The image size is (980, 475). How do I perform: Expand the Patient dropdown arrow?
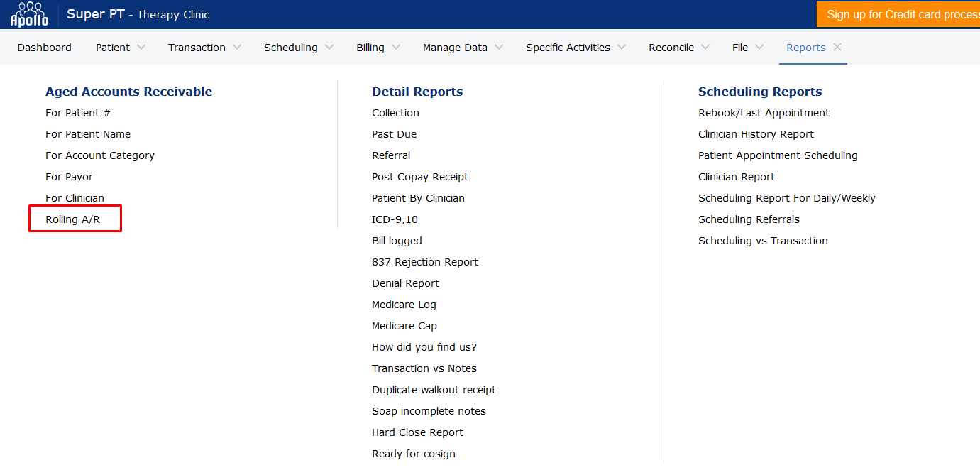coord(141,48)
